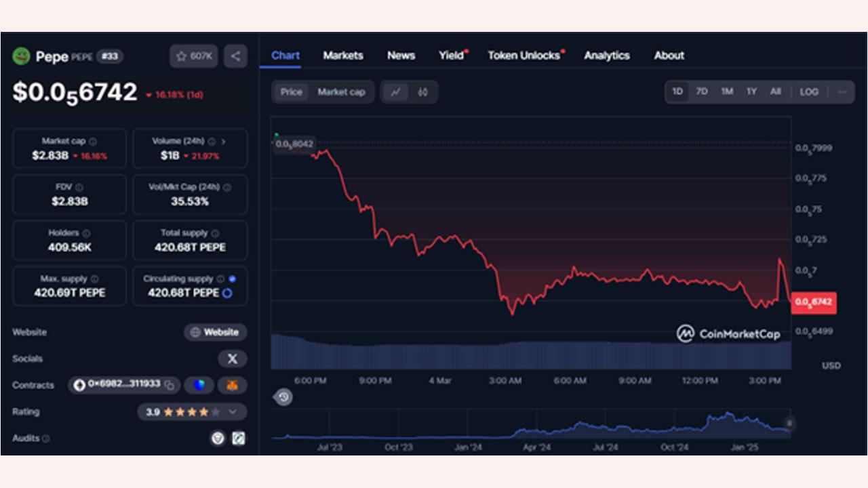
Task: Toggle LOG scale on chart
Action: [x=809, y=91]
